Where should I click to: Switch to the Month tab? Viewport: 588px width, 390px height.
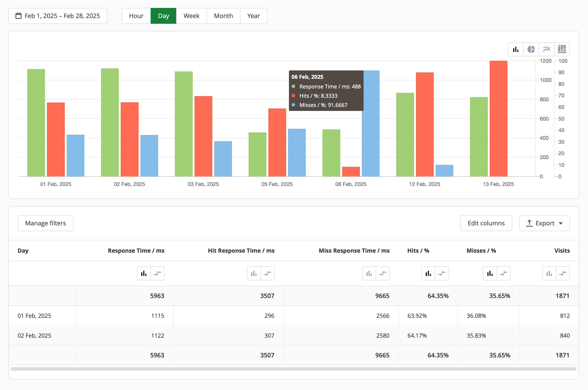223,16
